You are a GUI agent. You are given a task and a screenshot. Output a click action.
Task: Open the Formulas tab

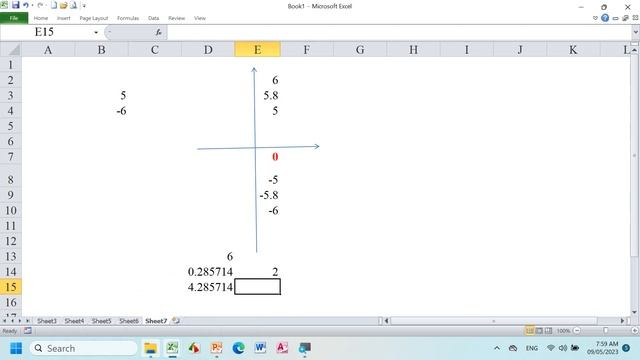coord(128,18)
